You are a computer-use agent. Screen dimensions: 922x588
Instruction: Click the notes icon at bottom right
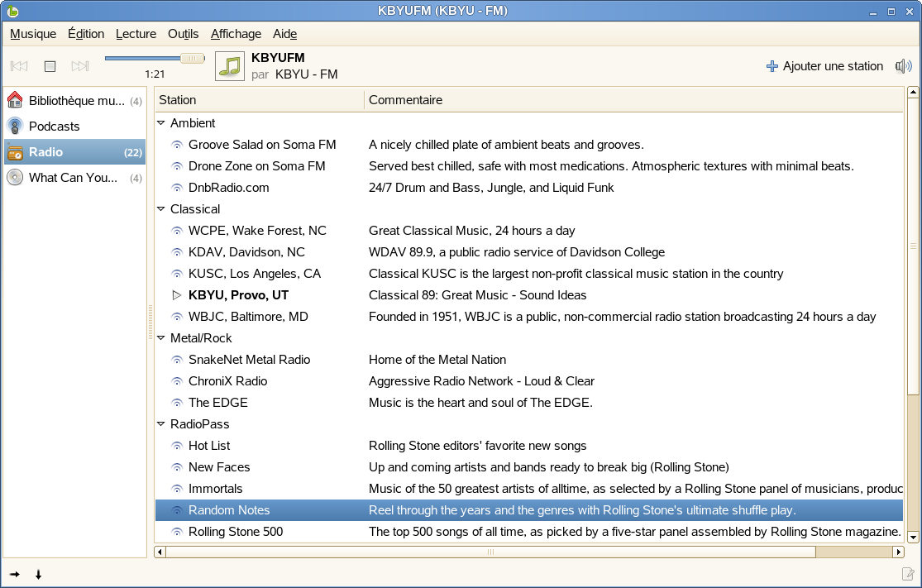[x=909, y=574]
